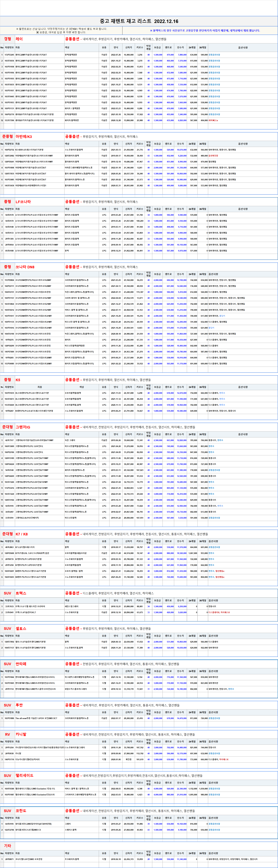The height and width of the screenshot is (868, 278).
Task: Click plate number 128호7892 in the 셀토스 table
Action: (x=9, y=642)
